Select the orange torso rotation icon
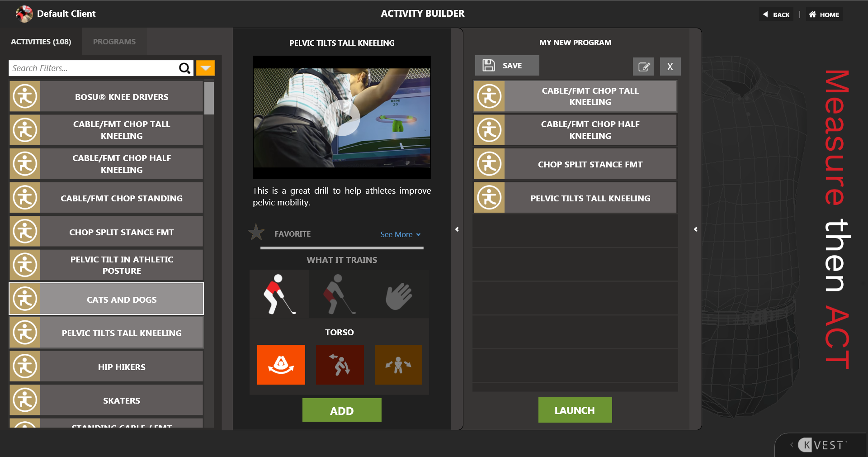 pos(281,365)
